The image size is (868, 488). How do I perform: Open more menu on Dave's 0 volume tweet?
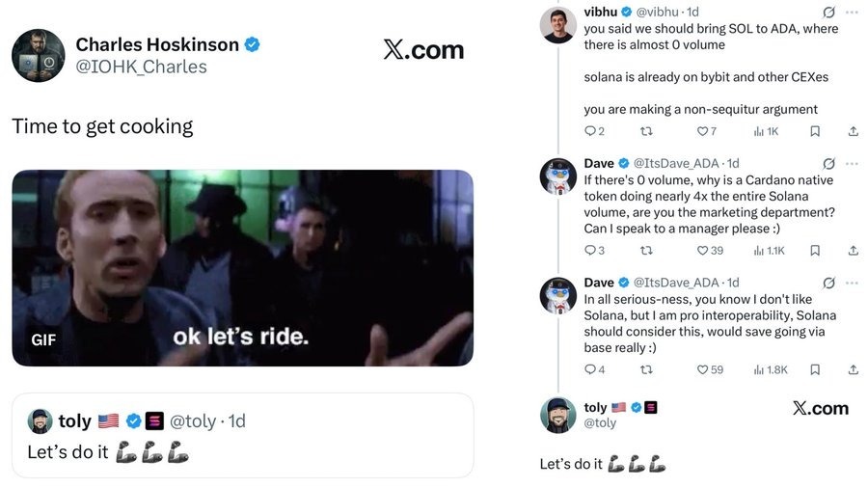[x=852, y=163]
